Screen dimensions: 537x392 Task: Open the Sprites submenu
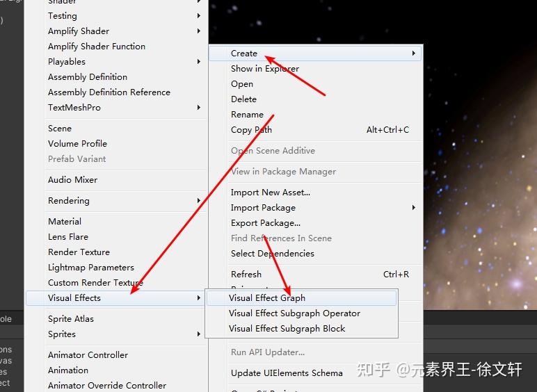(116, 334)
